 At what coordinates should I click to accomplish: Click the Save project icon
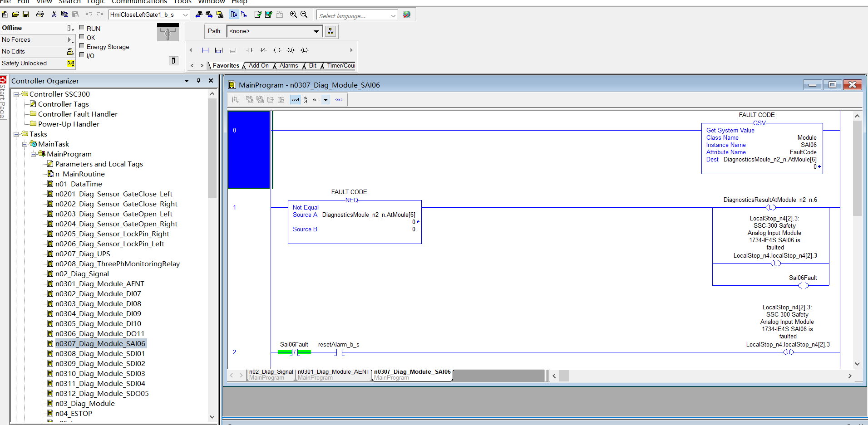pos(26,15)
